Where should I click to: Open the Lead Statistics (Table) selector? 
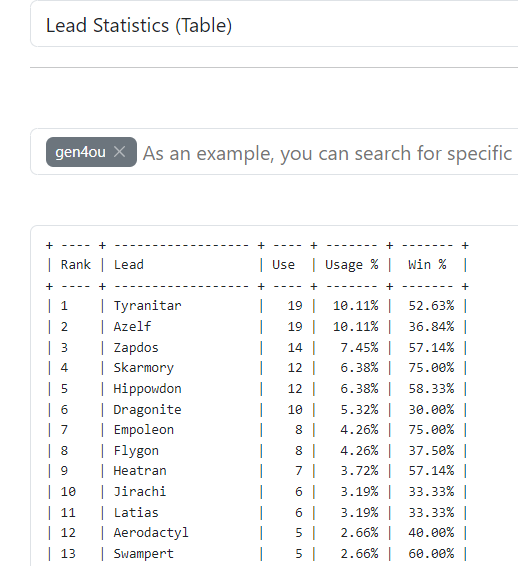tap(274, 25)
